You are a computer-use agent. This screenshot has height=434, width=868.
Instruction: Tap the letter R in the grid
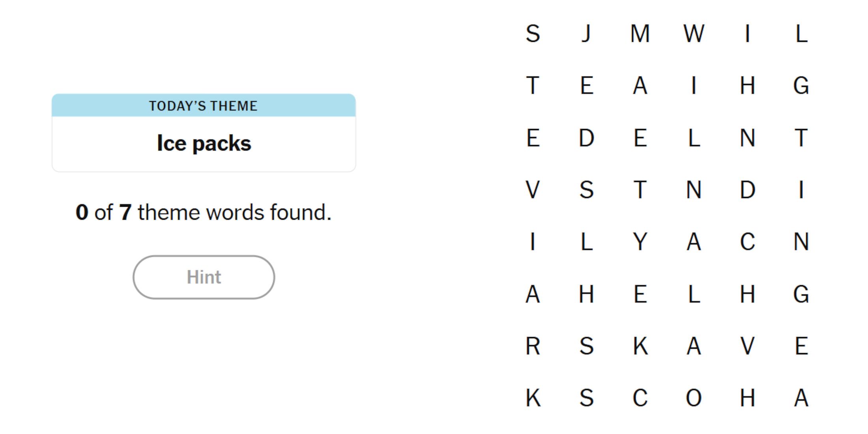point(533,346)
